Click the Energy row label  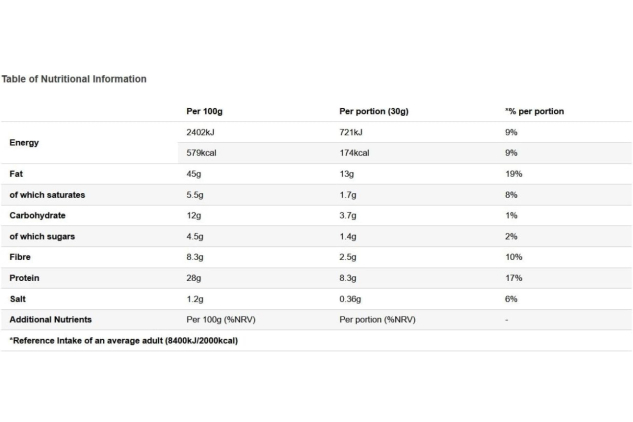[24, 143]
